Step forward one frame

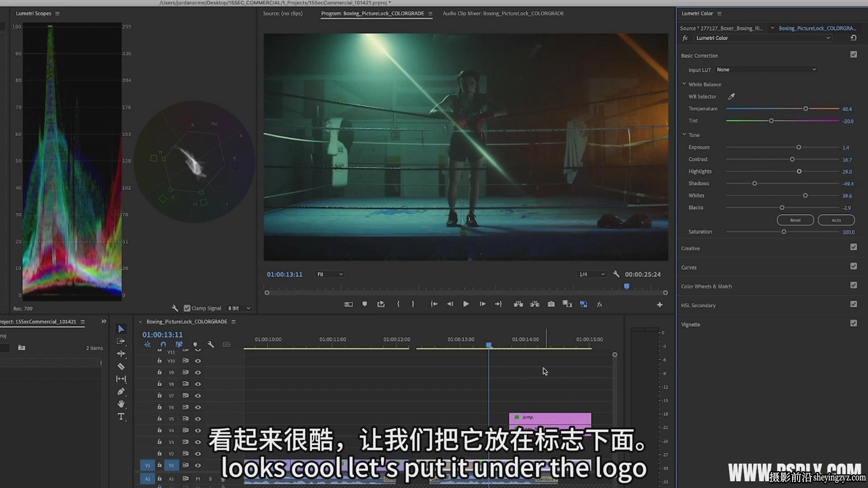tap(482, 304)
